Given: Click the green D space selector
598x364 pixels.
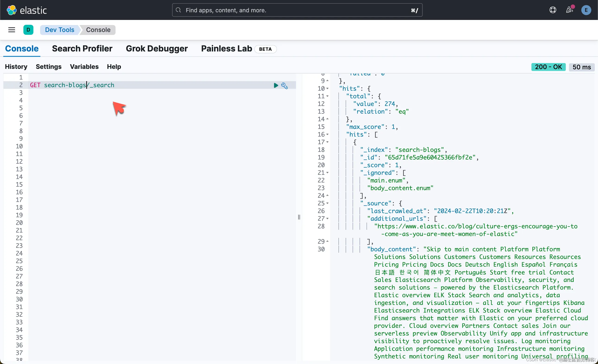Looking at the screenshot, I should click(28, 30).
